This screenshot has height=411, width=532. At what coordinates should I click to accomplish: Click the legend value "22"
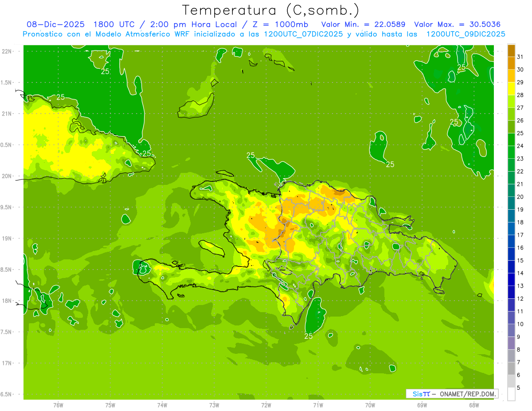520,171
